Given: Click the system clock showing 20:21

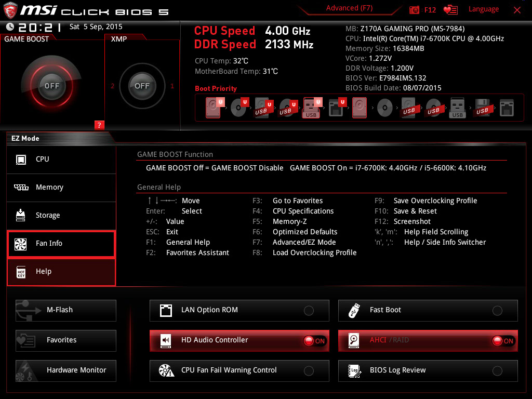Looking at the screenshot, I should click(x=39, y=27).
